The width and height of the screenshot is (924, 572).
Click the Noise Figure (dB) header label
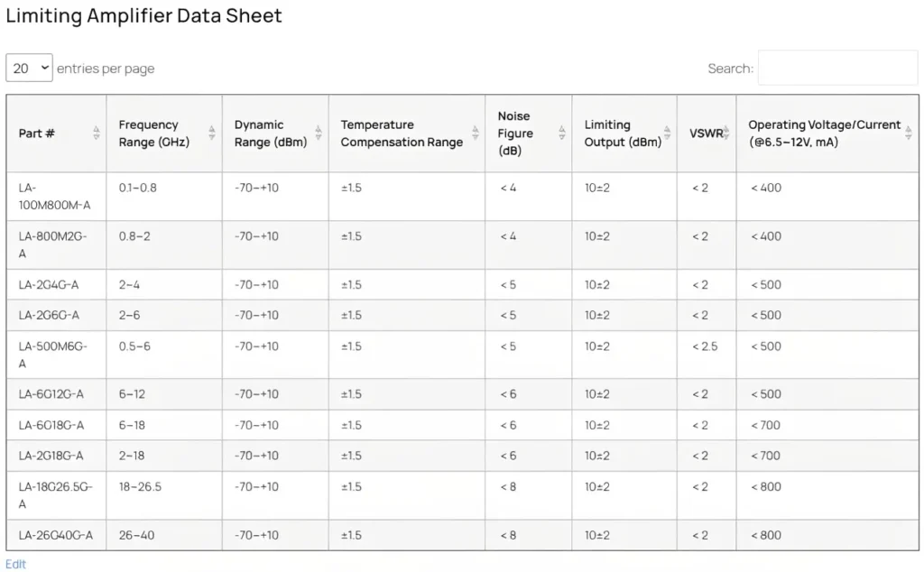515,134
